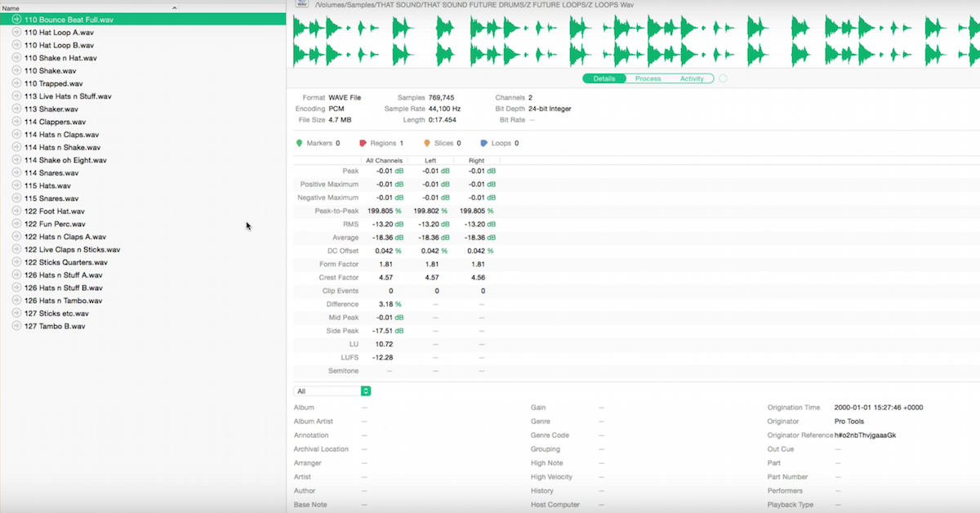Toggle playback of 115 Hats.wav
This screenshot has width=980, height=513.
pyautogui.click(x=18, y=185)
